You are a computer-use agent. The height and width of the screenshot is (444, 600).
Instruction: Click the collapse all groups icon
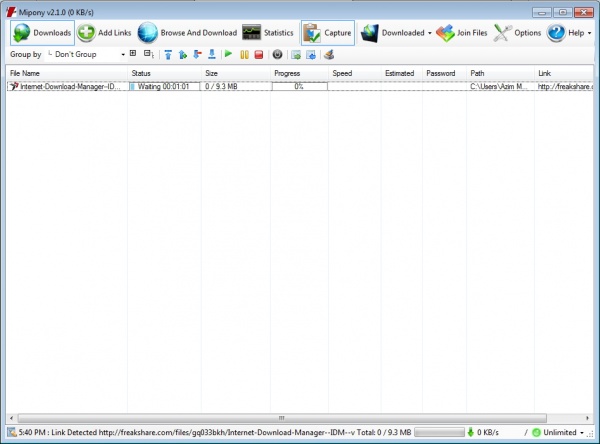(148, 54)
